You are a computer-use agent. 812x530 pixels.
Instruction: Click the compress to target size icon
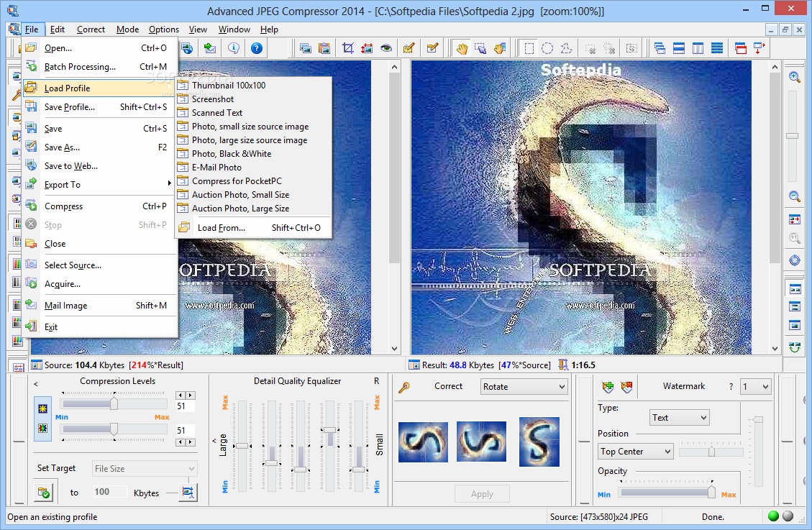pos(188,492)
